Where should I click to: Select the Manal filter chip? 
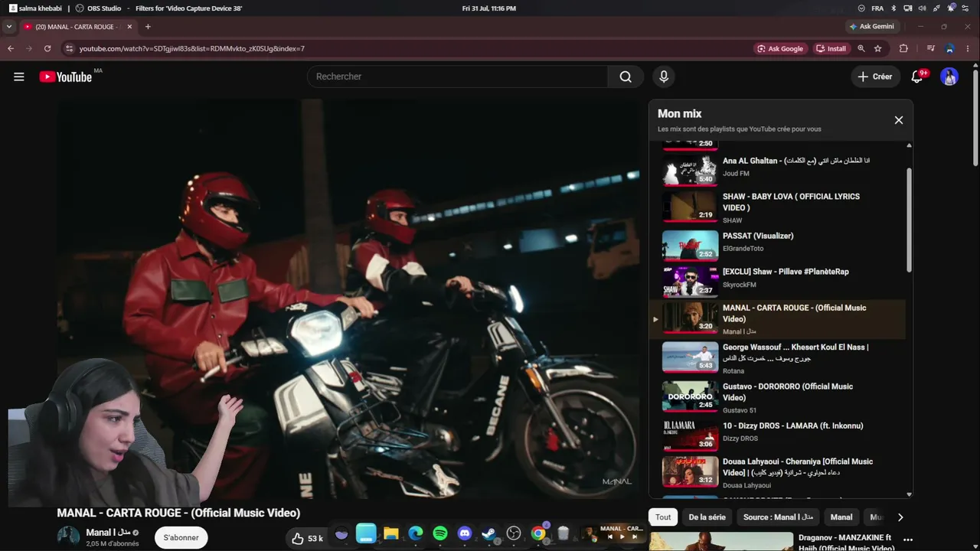pos(841,517)
